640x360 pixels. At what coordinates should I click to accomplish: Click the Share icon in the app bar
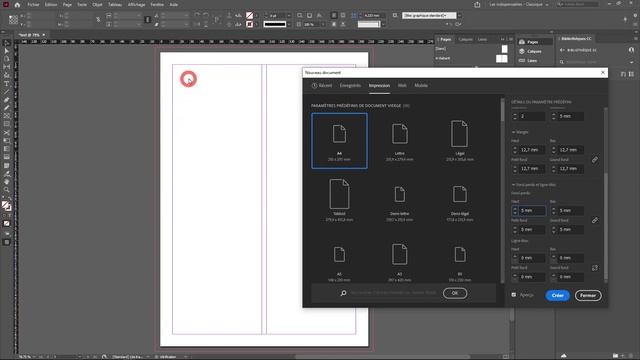477,5
